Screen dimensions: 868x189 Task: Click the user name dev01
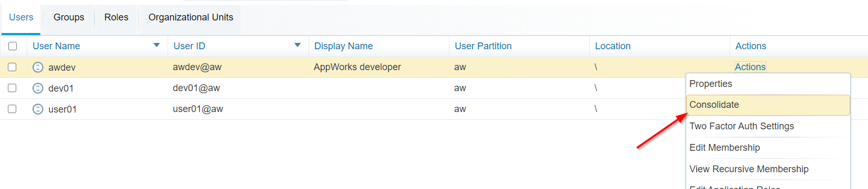click(61, 88)
